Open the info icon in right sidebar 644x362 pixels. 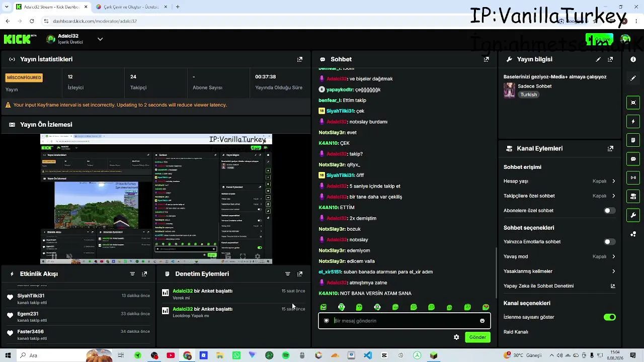[633, 59]
